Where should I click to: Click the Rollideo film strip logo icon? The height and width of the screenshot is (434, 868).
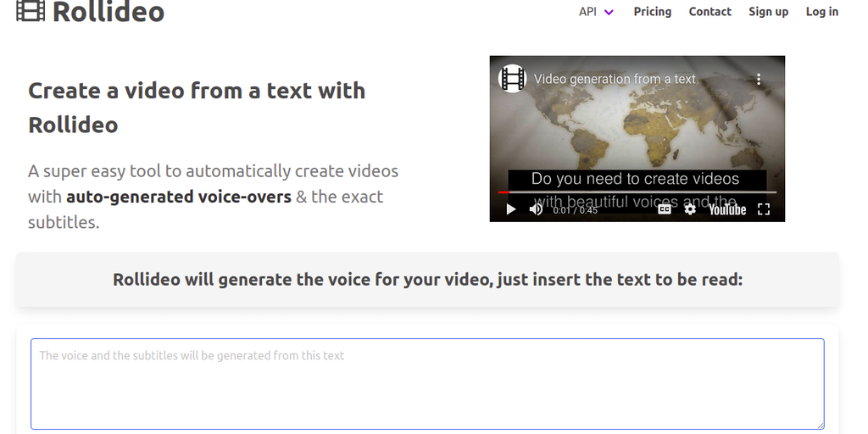point(31,11)
